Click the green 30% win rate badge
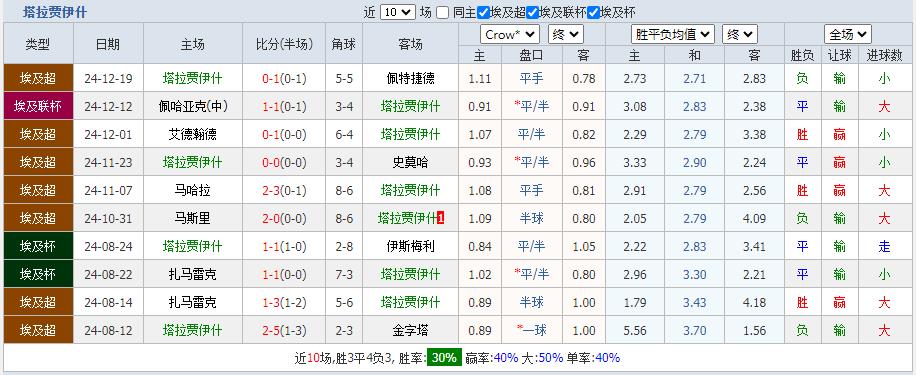This screenshot has height=375, width=916. tap(444, 357)
